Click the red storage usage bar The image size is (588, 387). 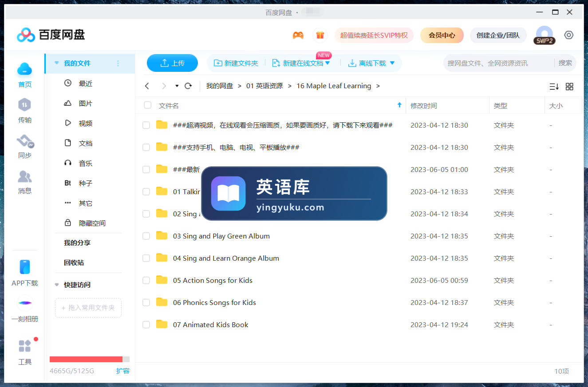tap(86, 359)
